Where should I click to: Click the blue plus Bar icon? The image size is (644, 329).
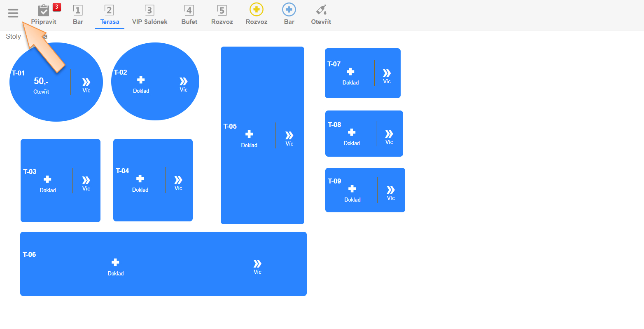pos(289,10)
